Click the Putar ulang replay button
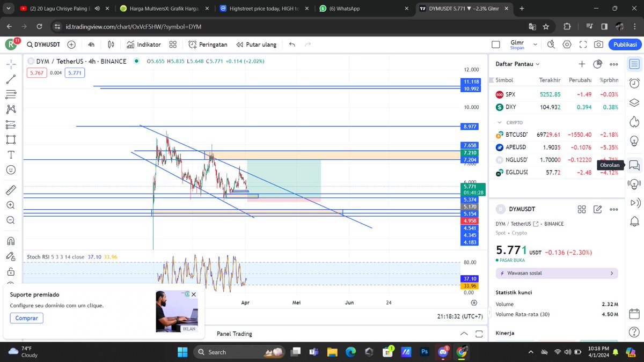644x362 pixels. [257, 45]
